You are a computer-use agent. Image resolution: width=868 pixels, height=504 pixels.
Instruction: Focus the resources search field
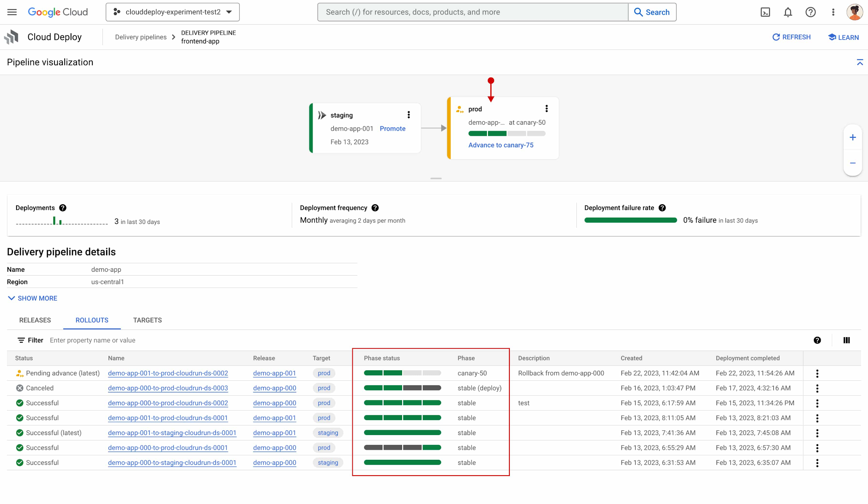tap(472, 12)
